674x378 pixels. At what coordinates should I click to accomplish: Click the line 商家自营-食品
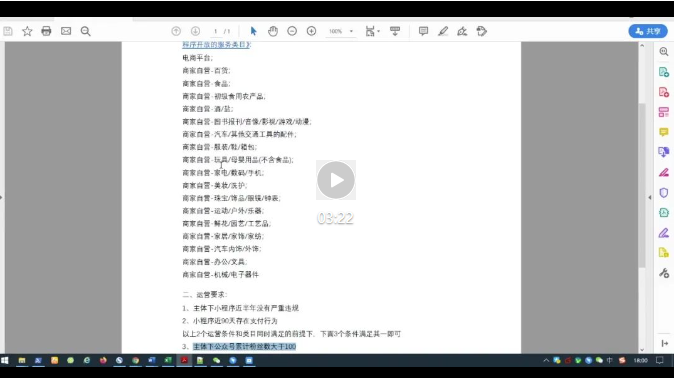click(x=206, y=83)
